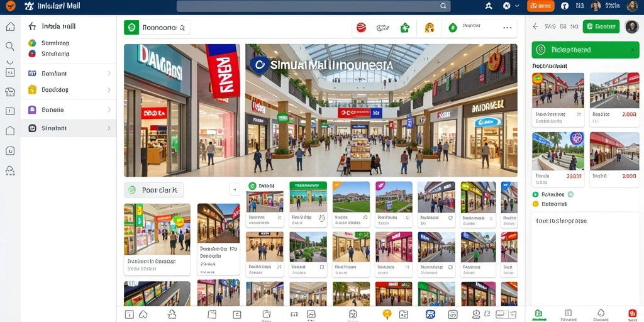
Task: Select the orange house icon in the main toolbar
Action: pos(429,28)
